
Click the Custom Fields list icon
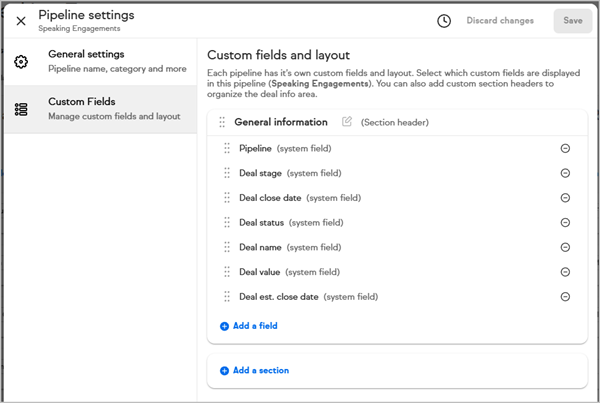21,109
